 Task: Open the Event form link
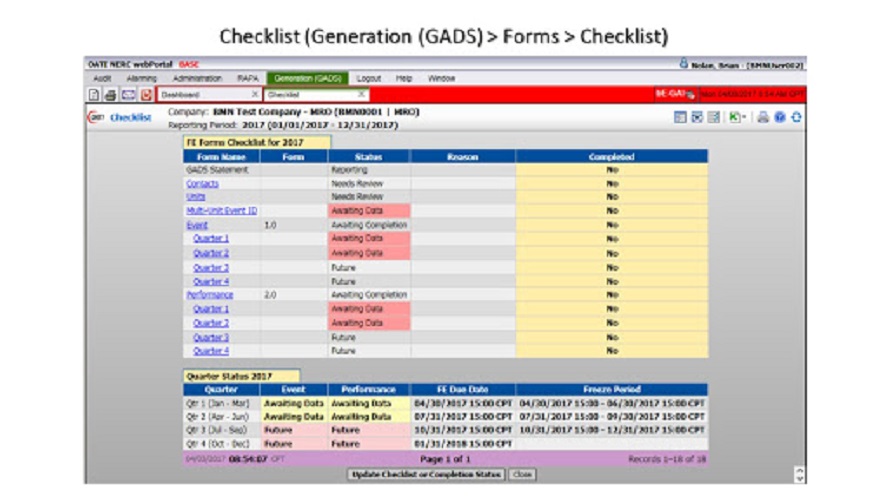point(197,225)
